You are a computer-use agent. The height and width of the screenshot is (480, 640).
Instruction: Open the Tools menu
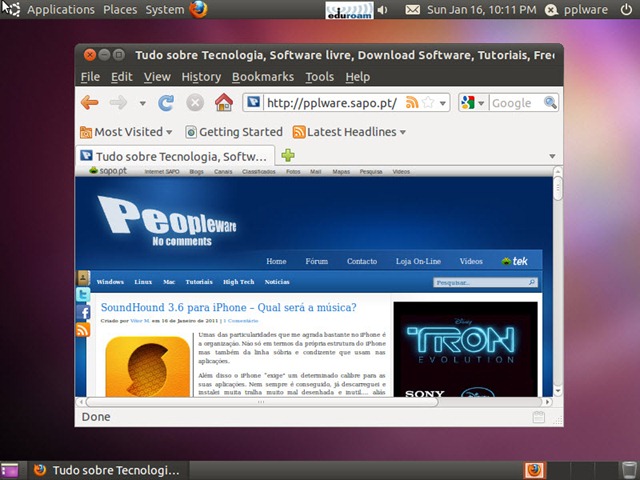pyautogui.click(x=320, y=77)
